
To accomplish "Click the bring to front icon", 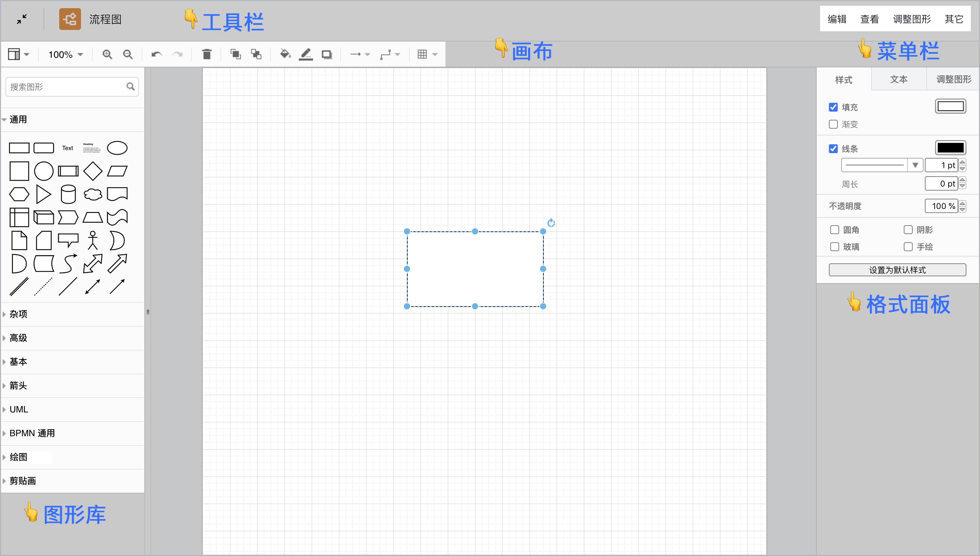I will pos(235,54).
